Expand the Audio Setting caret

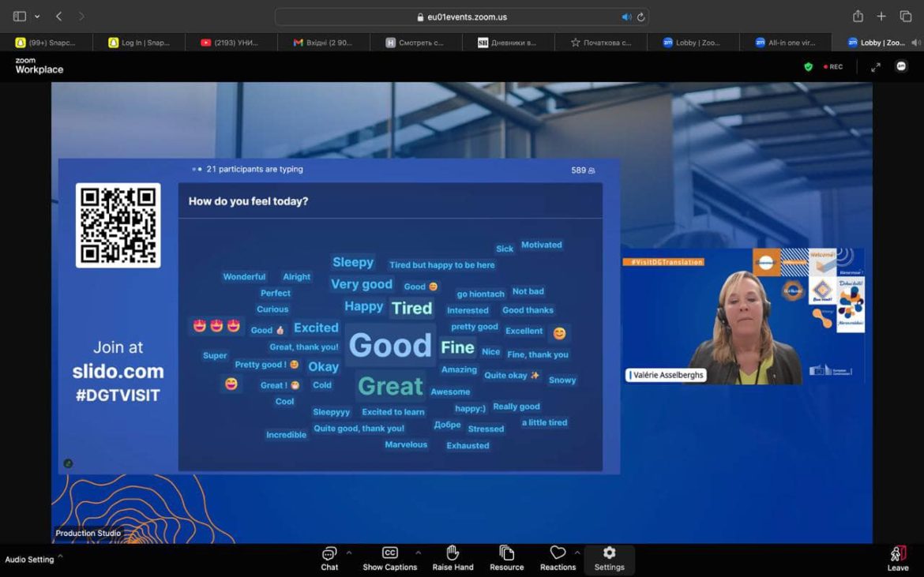61,556
